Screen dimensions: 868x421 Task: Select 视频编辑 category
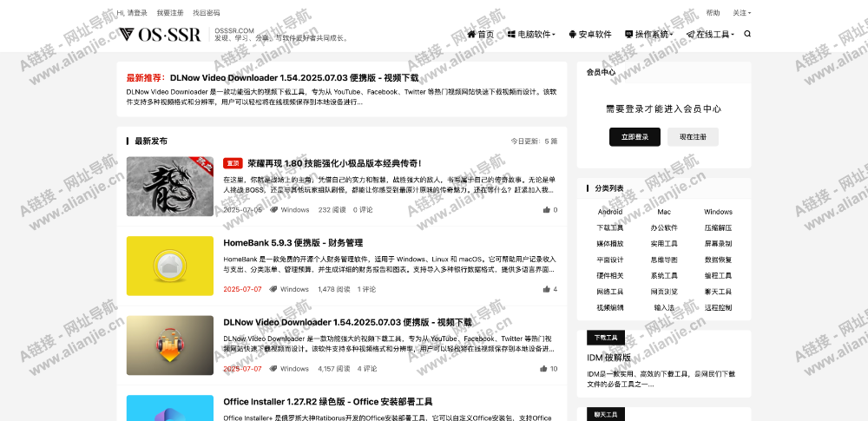tap(610, 308)
